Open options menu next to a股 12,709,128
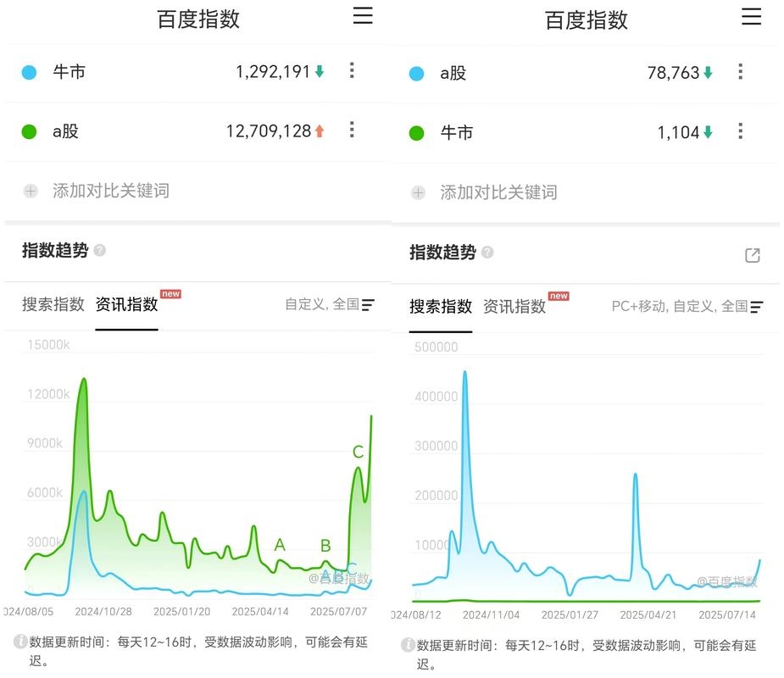 coord(351,131)
